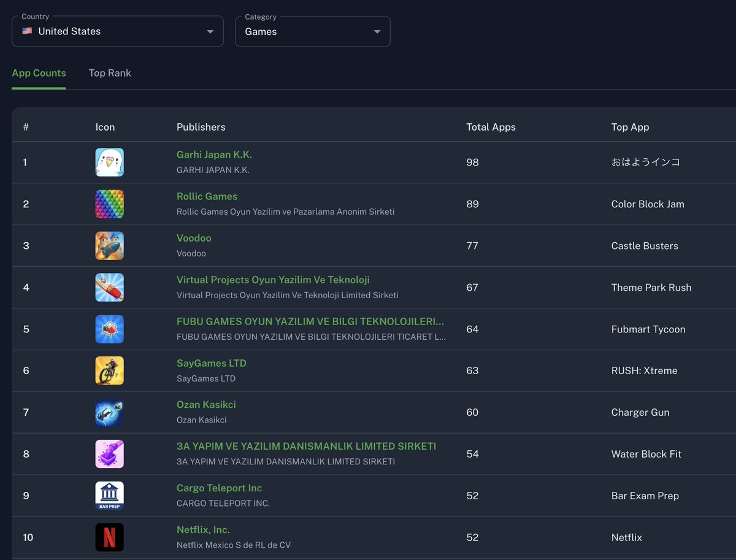Open the Netflix, Inc. publisher link
Image resolution: width=736 pixels, height=560 pixels.
point(203,530)
